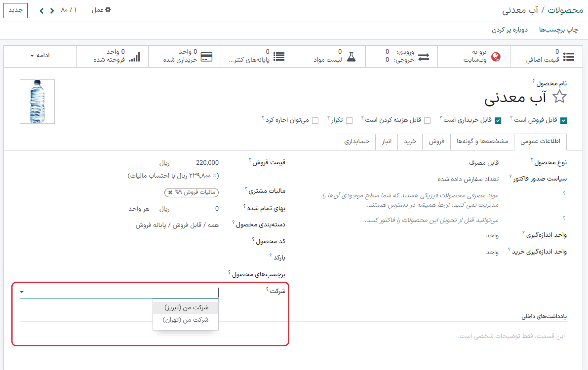Image resolution: width=588 pixels, height=370 pixels.
Task: Open the 'فروش' tab
Action: coord(436,142)
